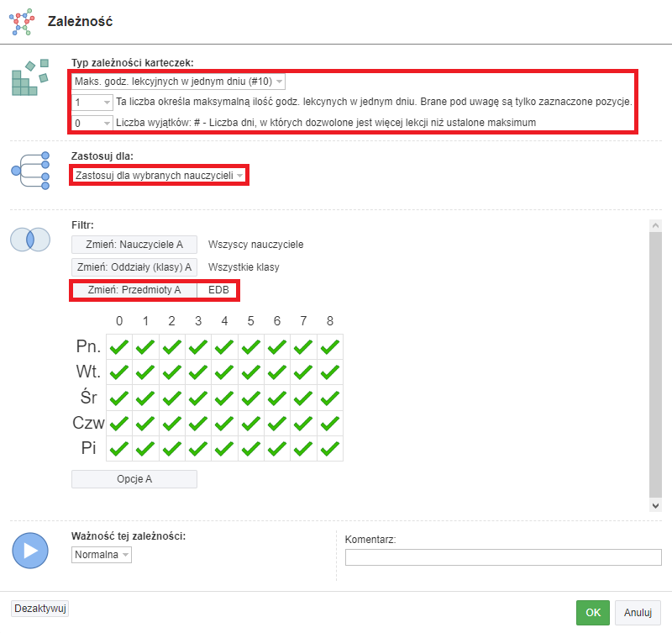Click the blue play importance icon
Viewport: 672px width, 633px height.
tap(30, 551)
